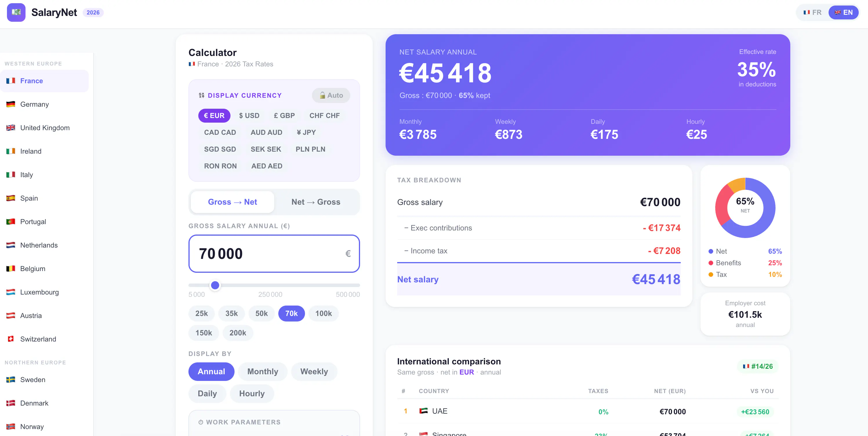
Task: Toggle the Auto currency lock button
Action: point(331,95)
